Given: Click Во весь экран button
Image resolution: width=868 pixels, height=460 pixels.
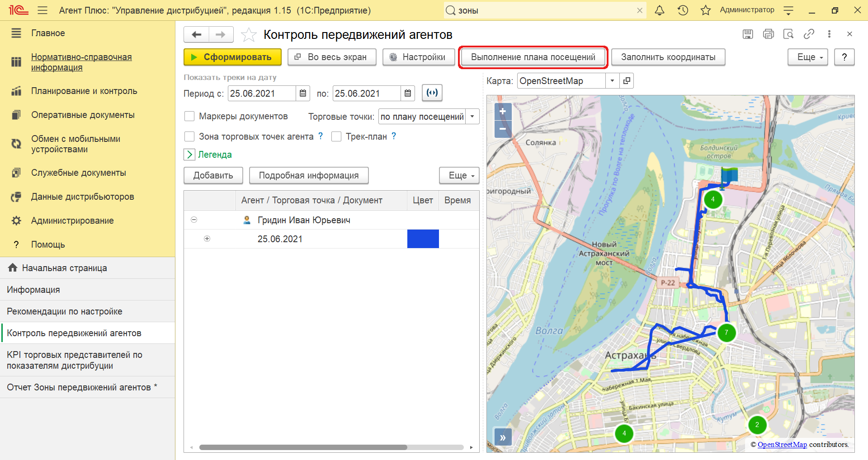Looking at the screenshot, I should click(x=332, y=57).
